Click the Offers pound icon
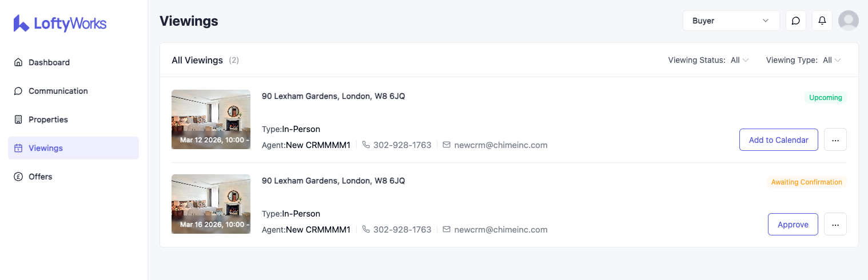 pos(18,177)
